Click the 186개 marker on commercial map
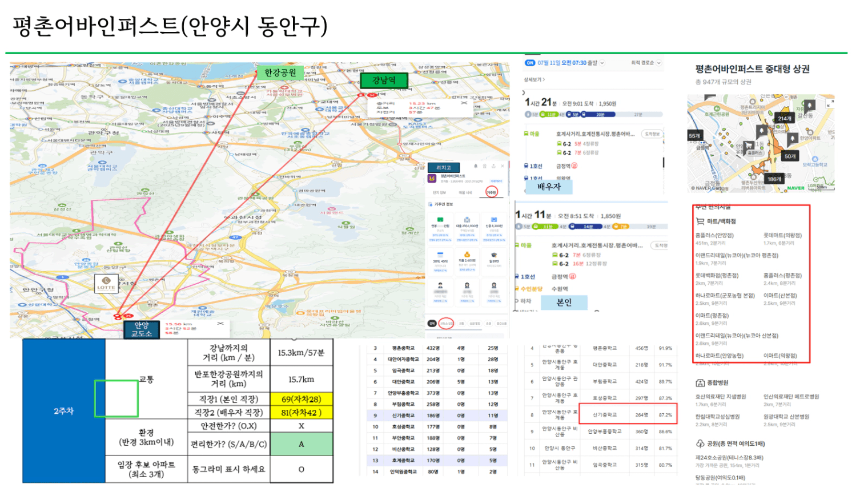The width and height of the screenshot is (868, 488). tap(774, 179)
